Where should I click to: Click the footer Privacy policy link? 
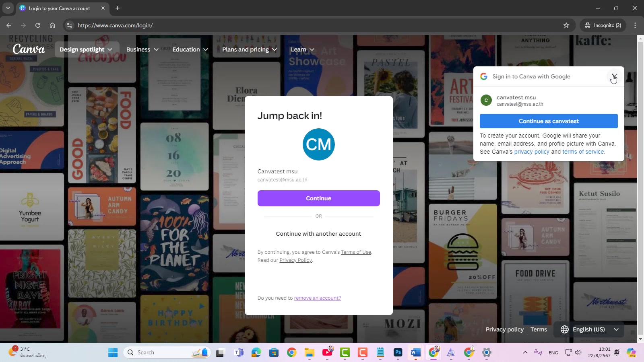tap(504, 329)
